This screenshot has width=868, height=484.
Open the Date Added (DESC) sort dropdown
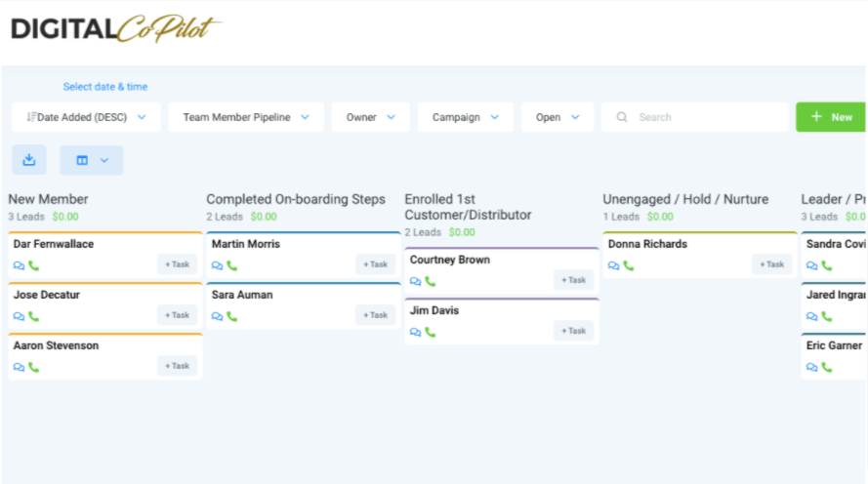pyautogui.click(x=86, y=117)
